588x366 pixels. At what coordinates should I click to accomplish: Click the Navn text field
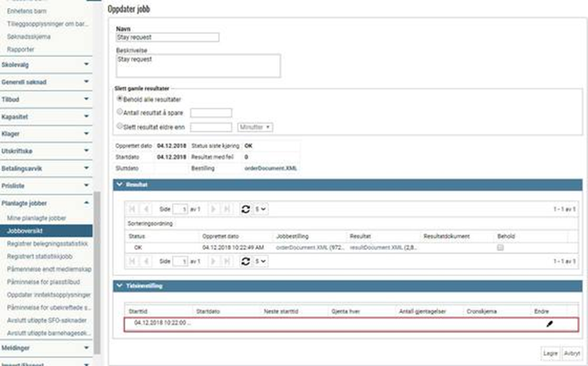(167, 38)
